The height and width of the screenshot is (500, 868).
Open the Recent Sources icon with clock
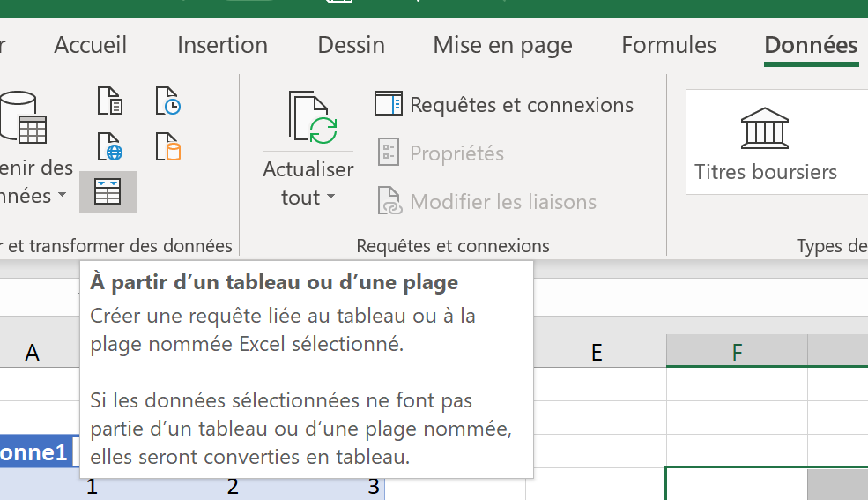click(x=167, y=102)
